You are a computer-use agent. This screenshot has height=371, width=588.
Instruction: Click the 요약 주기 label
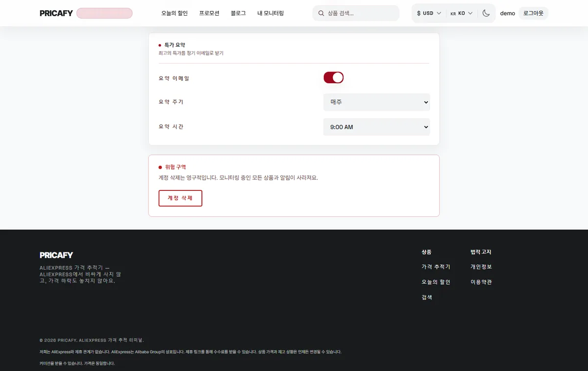point(171,102)
